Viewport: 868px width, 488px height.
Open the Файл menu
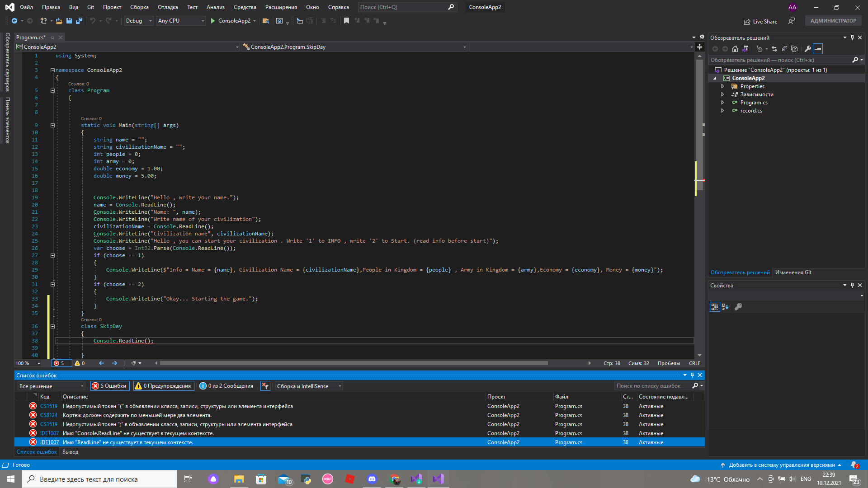[26, 7]
